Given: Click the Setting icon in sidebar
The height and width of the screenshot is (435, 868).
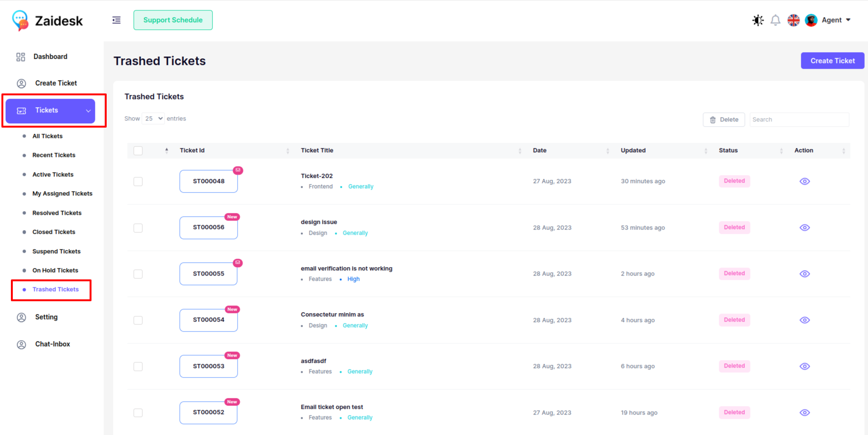Looking at the screenshot, I should click(x=21, y=317).
